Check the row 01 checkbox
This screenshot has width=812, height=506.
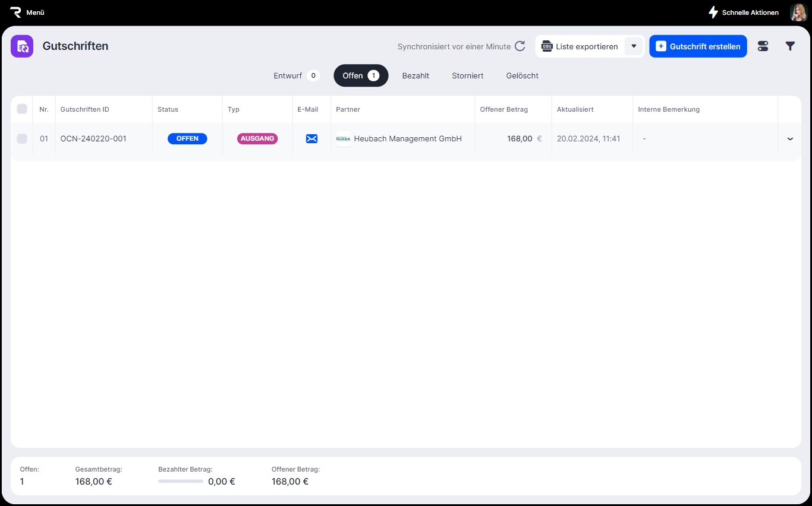tap(22, 138)
